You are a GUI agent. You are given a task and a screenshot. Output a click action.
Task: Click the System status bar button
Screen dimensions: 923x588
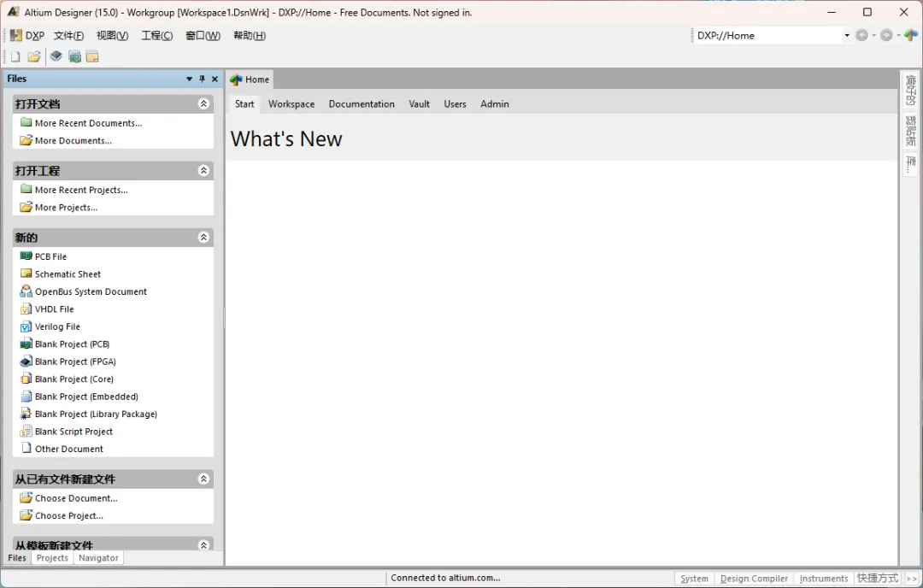[x=694, y=579]
